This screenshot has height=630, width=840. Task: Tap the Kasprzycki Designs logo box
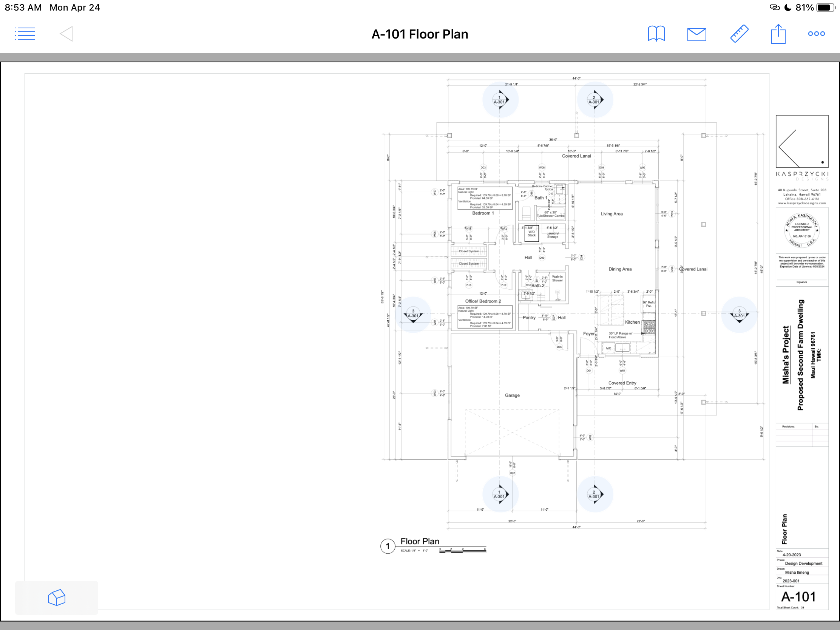pos(801,141)
